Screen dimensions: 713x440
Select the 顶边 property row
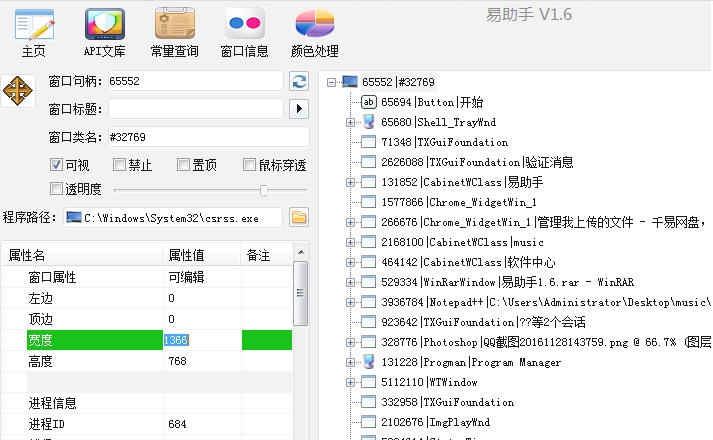(x=147, y=319)
